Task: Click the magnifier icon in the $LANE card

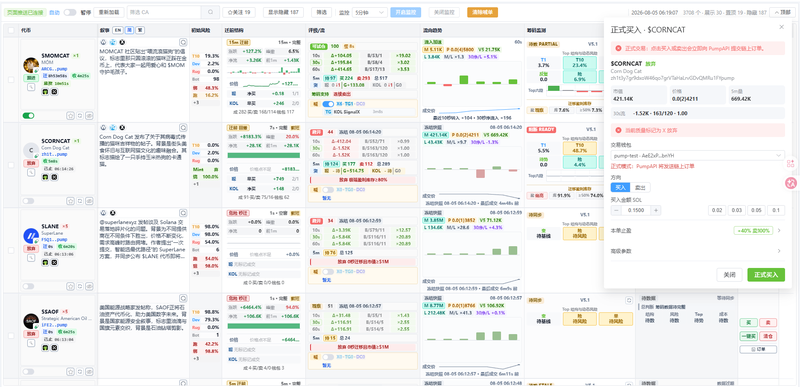Action: 31,257
